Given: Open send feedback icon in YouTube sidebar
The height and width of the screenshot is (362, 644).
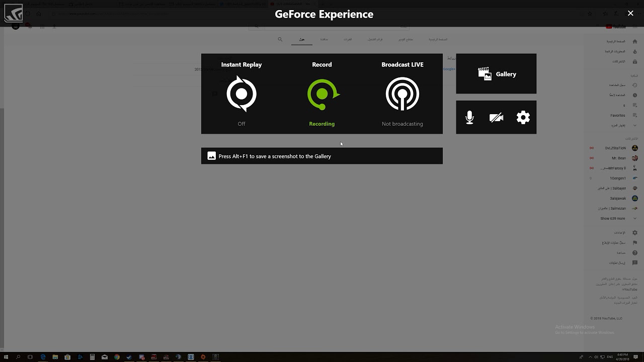Looking at the screenshot, I should point(635,263).
